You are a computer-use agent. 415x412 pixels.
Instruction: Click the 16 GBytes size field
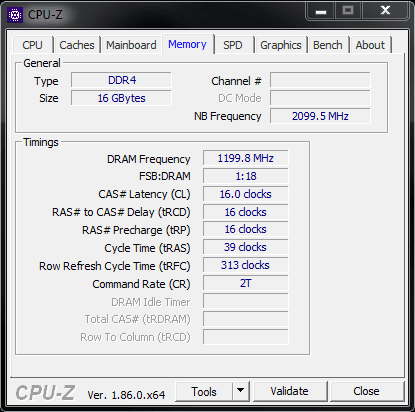point(122,98)
